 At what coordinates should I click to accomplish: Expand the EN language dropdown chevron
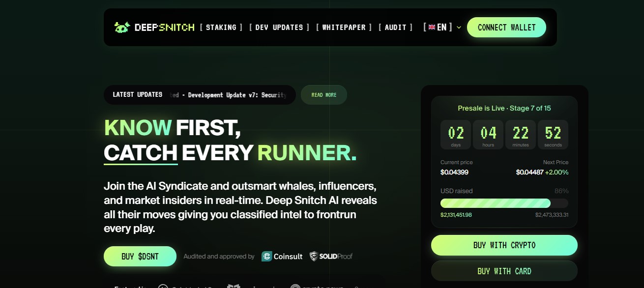coord(459,28)
